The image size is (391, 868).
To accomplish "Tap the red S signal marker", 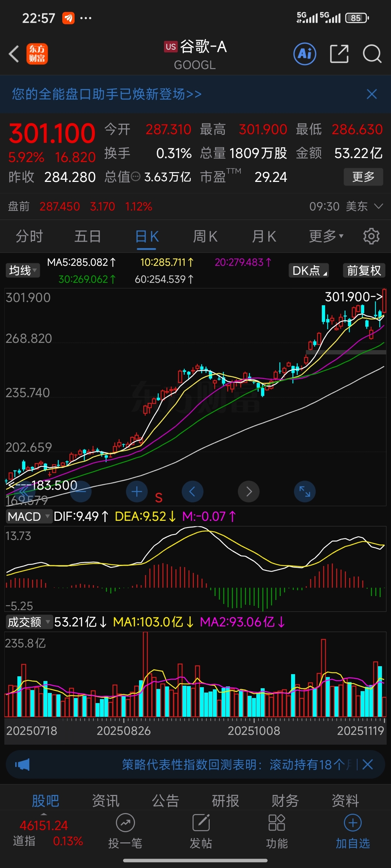I will (159, 498).
